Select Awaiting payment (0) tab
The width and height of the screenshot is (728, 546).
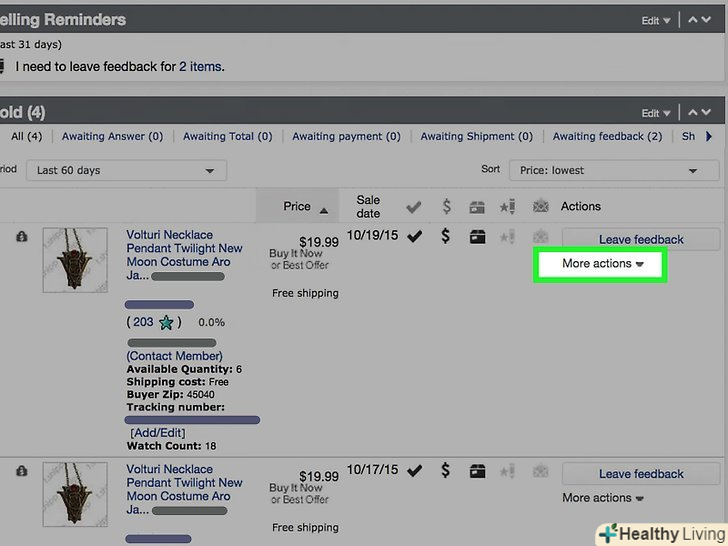tap(346, 136)
